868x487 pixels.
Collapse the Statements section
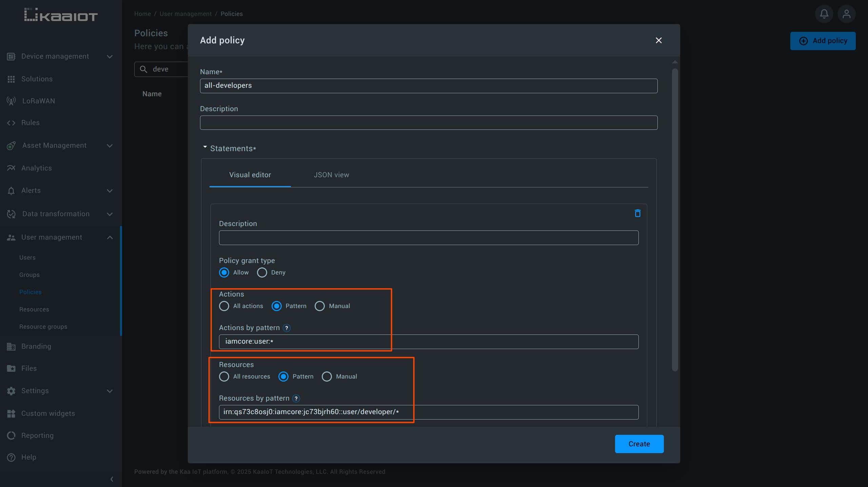205,147
